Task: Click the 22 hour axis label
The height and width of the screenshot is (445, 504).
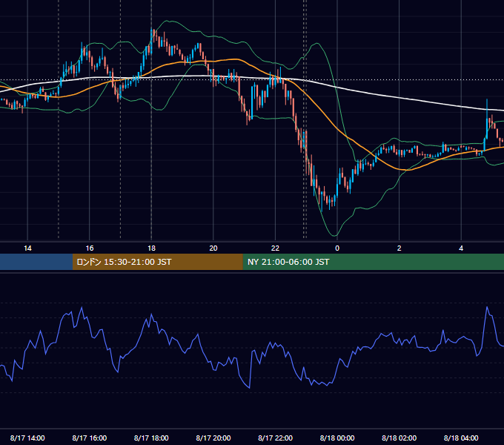Action: tap(275, 248)
